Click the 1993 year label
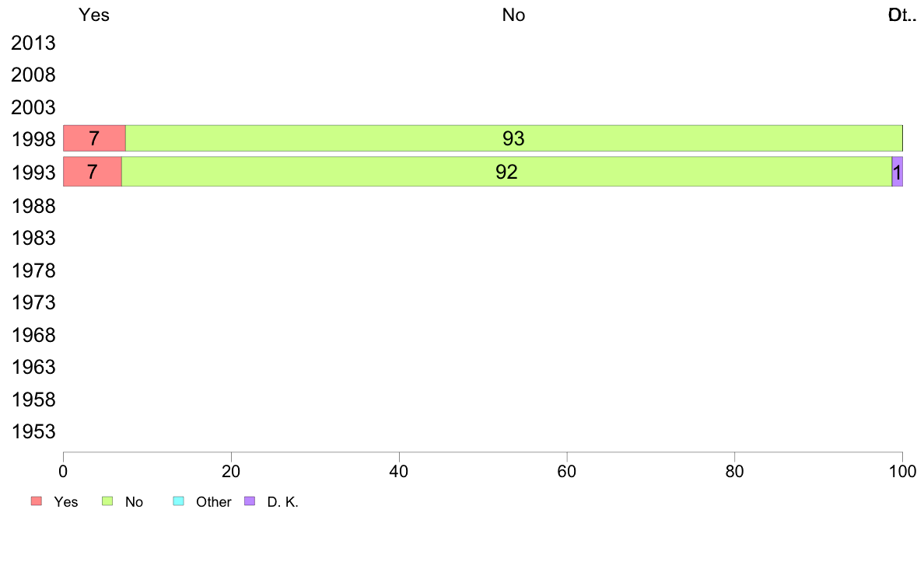The height and width of the screenshot is (572, 924). point(33,173)
